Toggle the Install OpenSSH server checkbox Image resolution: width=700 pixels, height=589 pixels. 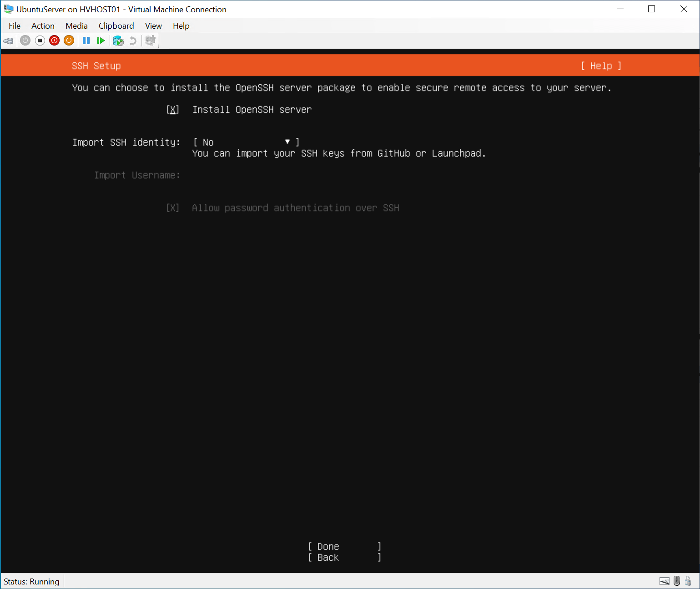pyautogui.click(x=173, y=110)
